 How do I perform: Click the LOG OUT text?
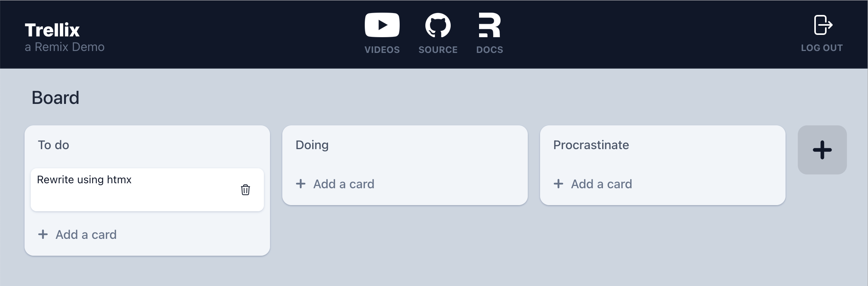point(822,48)
